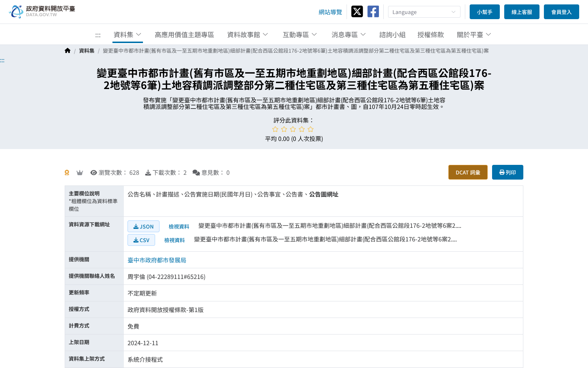
Task: Click the 系統介接程式 value
Action: 145,360
